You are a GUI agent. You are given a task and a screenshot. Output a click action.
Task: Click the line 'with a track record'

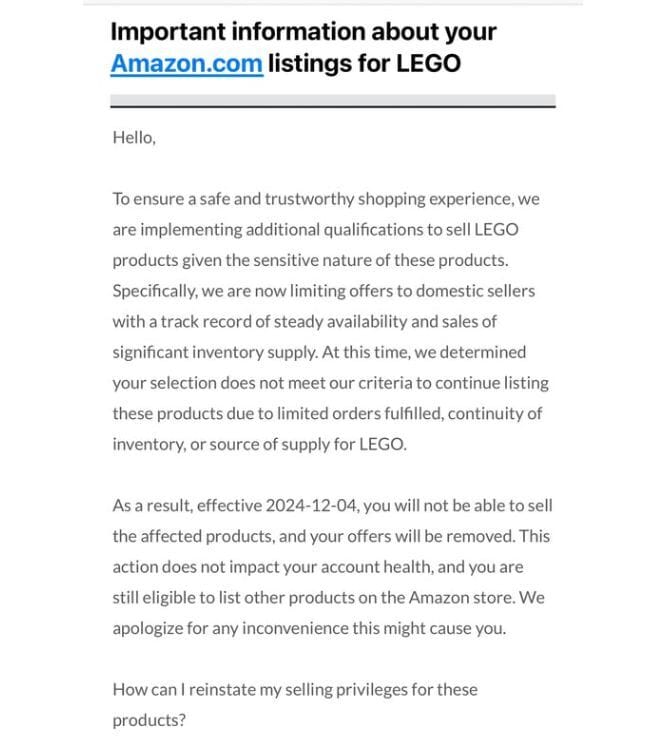point(305,321)
